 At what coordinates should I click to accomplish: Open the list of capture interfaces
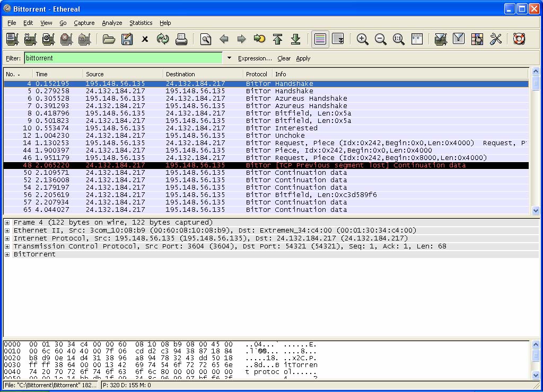(13, 39)
